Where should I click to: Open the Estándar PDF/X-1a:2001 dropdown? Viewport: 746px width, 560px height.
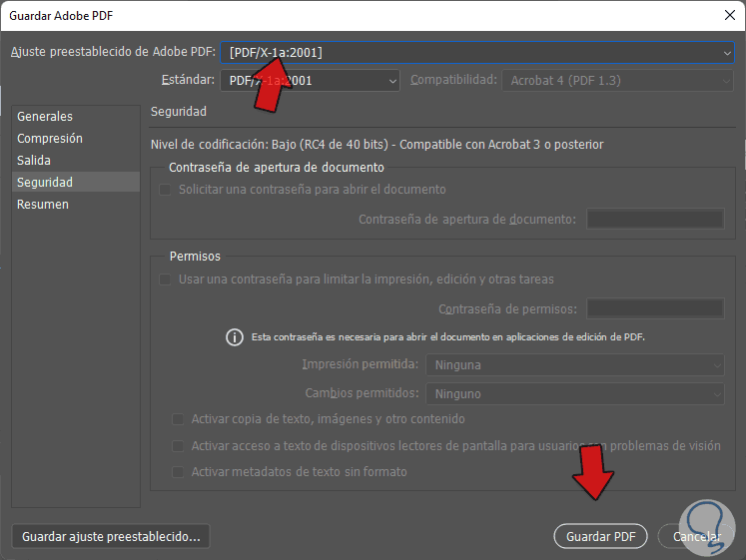pos(310,80)
